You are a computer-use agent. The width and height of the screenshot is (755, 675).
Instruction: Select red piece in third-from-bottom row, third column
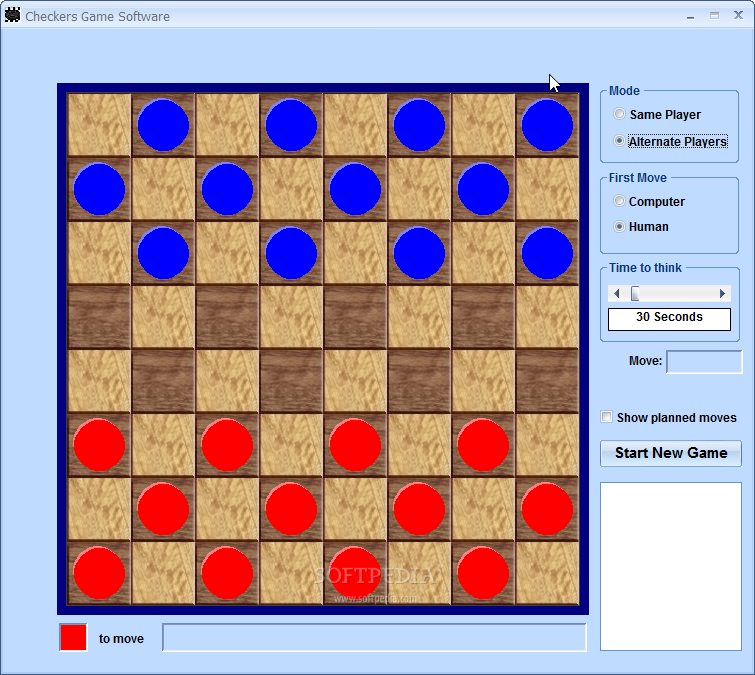[x=227, y=445]
